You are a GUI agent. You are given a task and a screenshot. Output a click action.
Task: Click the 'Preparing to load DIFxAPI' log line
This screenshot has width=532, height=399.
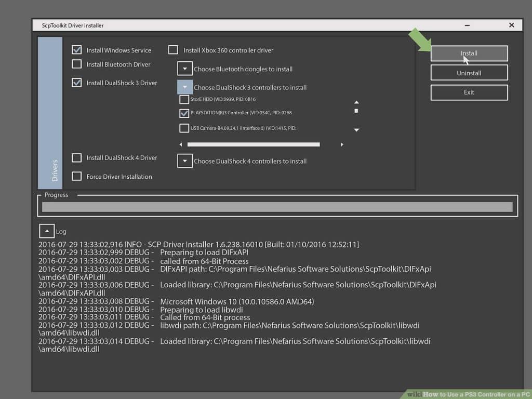click(143, 252)
